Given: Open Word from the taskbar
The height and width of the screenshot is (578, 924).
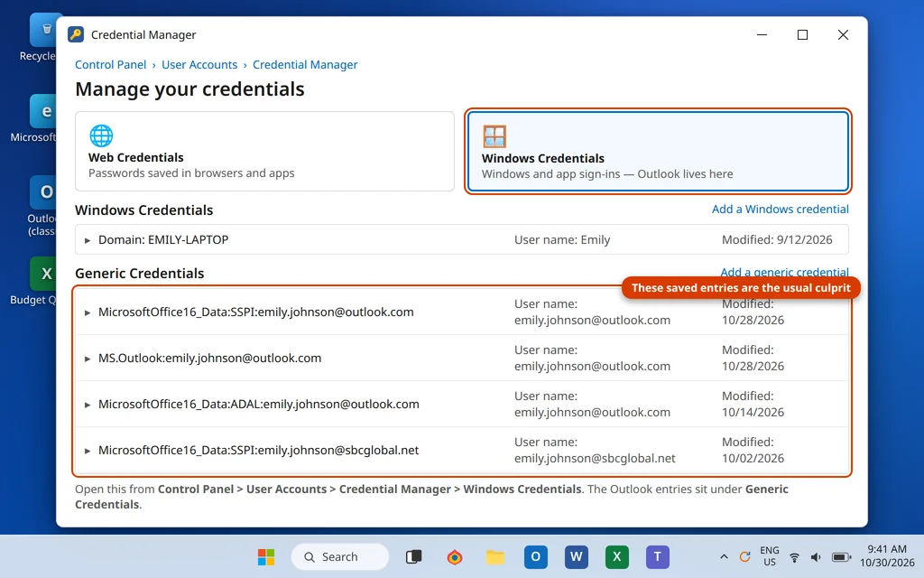Looking at the screenshot, I should click(577, 556).
